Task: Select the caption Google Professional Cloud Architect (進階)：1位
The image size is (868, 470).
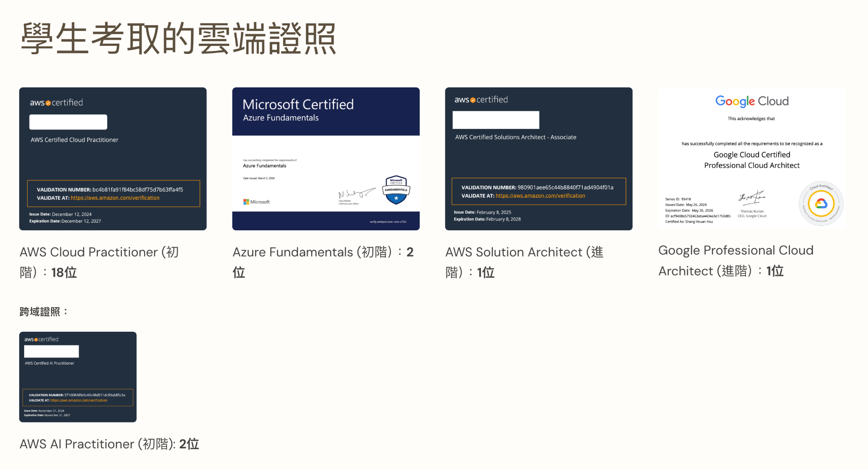Action: [736, 260]
